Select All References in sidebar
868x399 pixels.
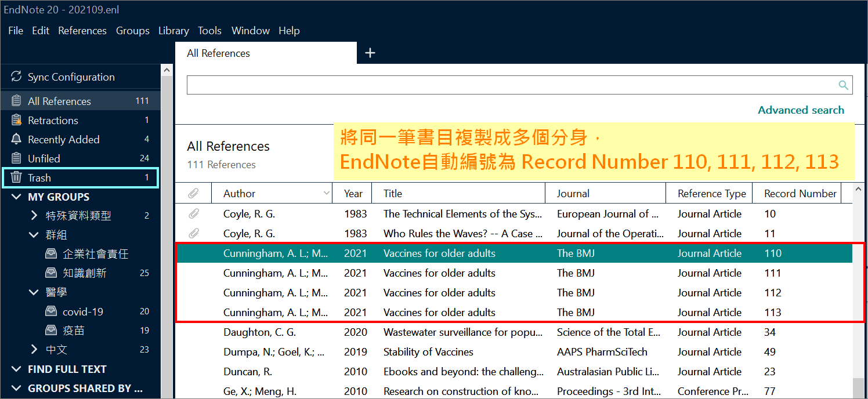81,101
